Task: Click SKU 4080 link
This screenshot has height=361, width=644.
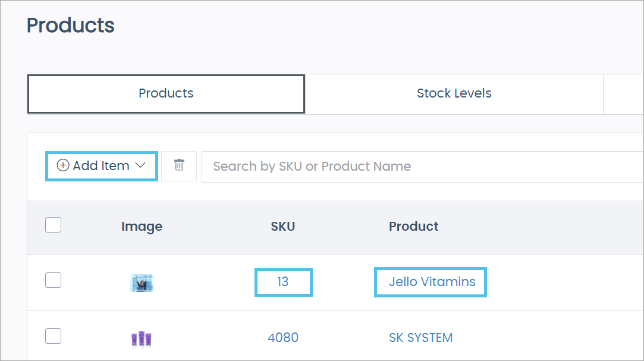Action: (283, 338)
